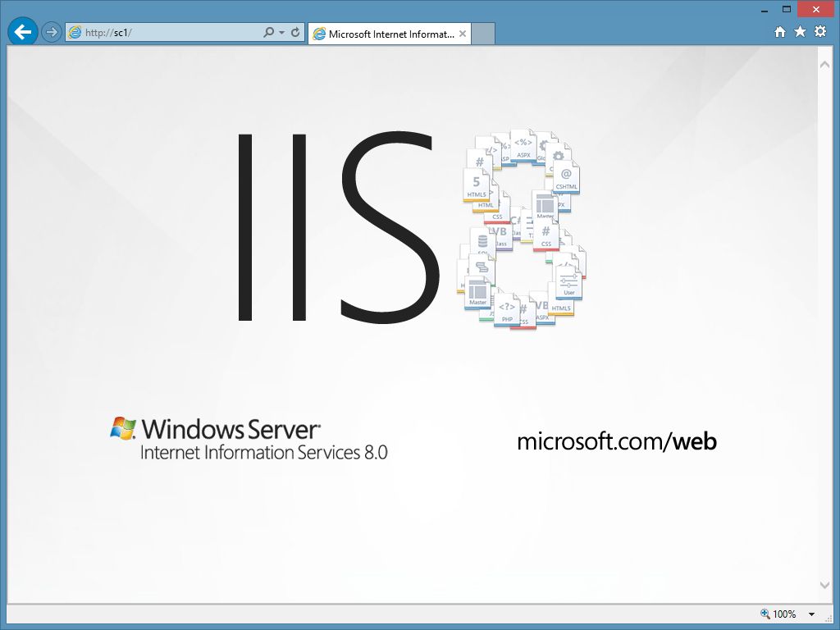Click the HTML5 file icon with number 5
840x630 pixels.
coord(477,185)
